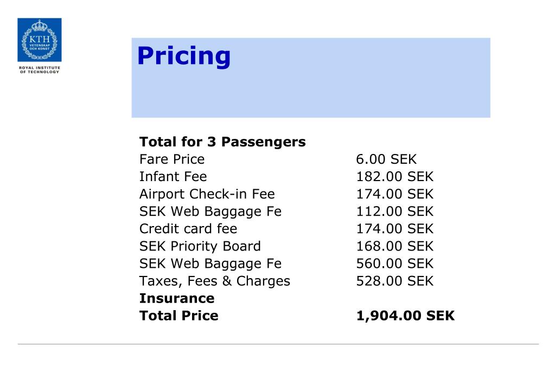Select the Taxes, Fees & Charges label
Image resolution: width=555 pixels, height=392 pixels.
(x=214, y=281)
